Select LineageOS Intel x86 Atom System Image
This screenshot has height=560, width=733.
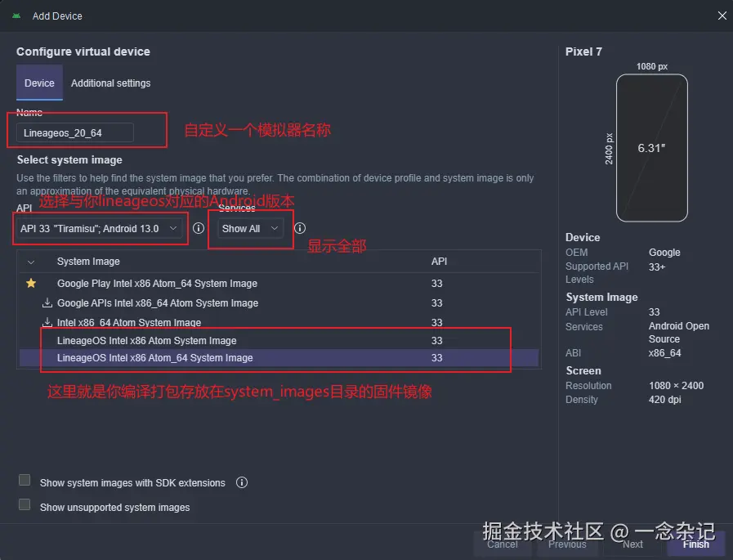pyautogui.click(x=279, y=340)
